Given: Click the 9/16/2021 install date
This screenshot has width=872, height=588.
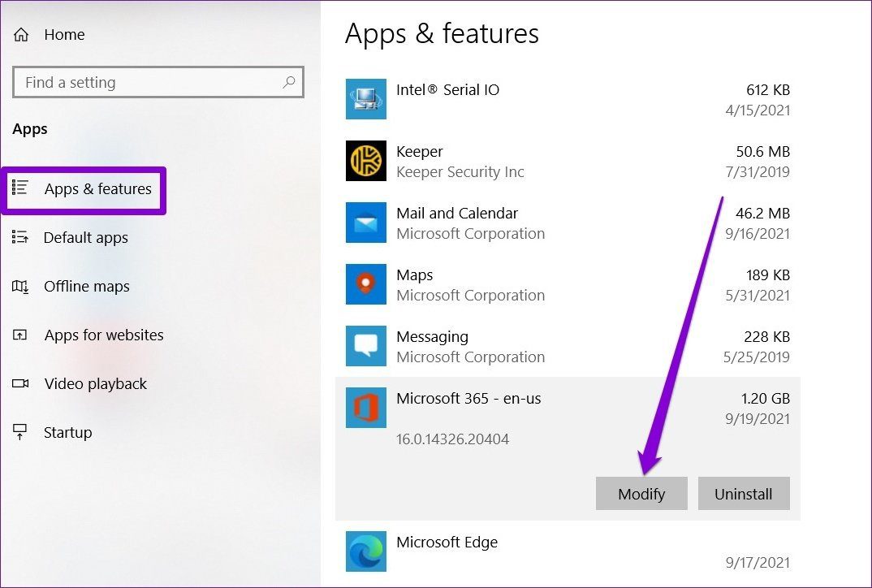Looking at the screenshot, I should pos(758,234).
